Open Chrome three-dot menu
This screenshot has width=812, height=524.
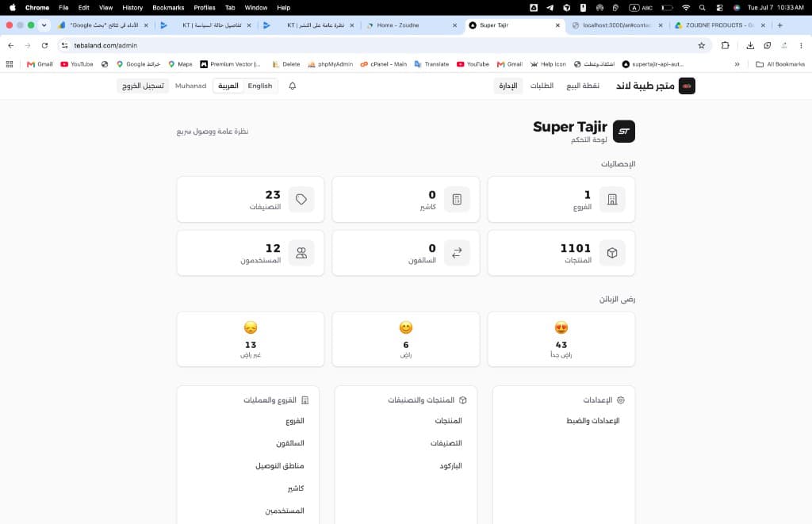point(801,45)
